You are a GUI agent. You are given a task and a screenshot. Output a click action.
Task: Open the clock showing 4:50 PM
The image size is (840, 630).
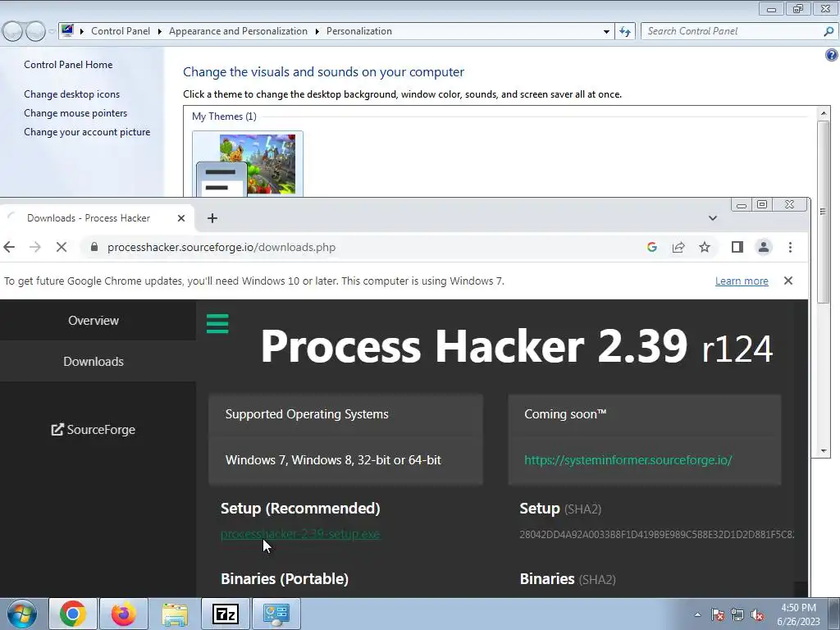click(798, 614)
